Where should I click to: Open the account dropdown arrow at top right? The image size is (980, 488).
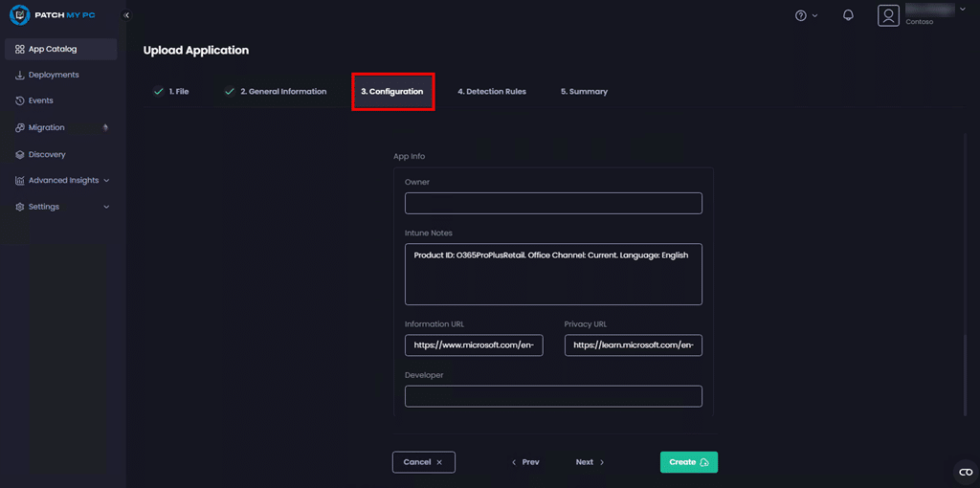point(965,10)
